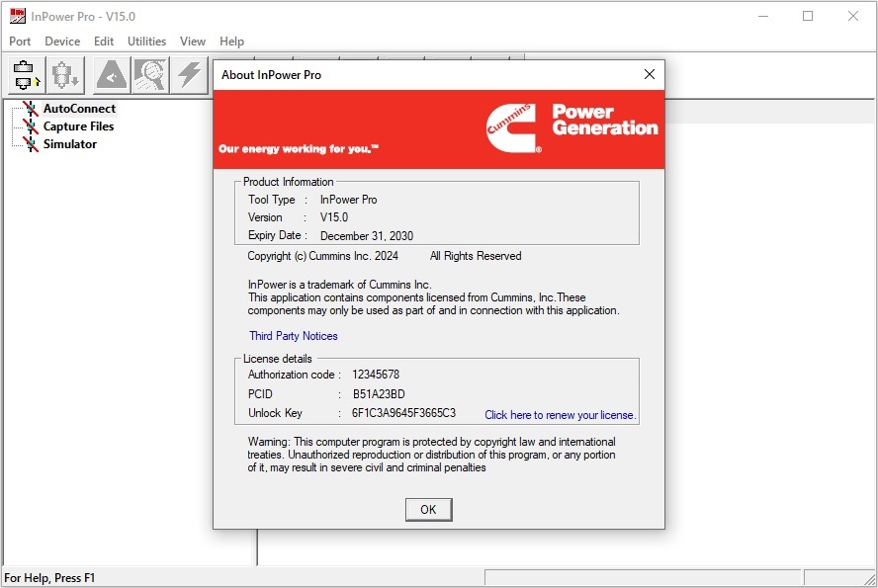Click the lightning bolt toolbar icon
Viewport: 878px width, 588px height.
(189, 75)
